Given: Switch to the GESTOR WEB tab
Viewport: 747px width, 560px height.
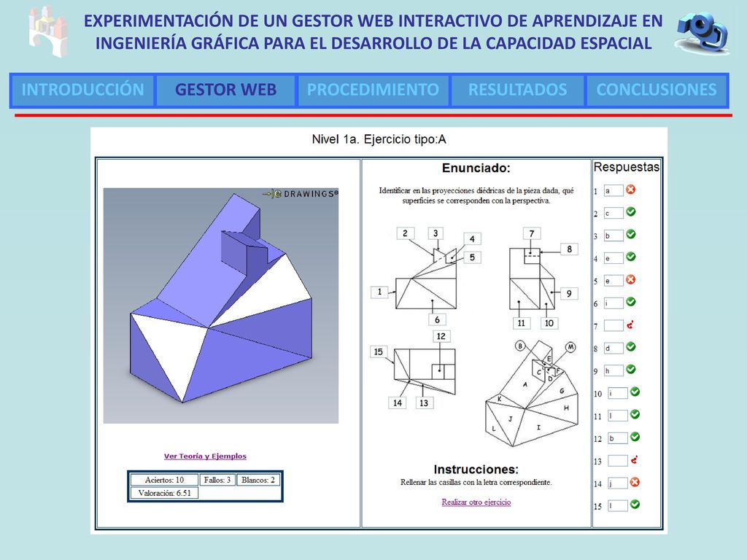Looking at the screenshot, I should (x=226, y=90).
